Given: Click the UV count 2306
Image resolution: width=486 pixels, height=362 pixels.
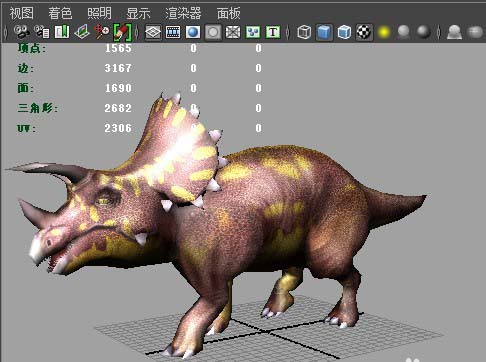Looking at the screenshot, I should 118,128.
